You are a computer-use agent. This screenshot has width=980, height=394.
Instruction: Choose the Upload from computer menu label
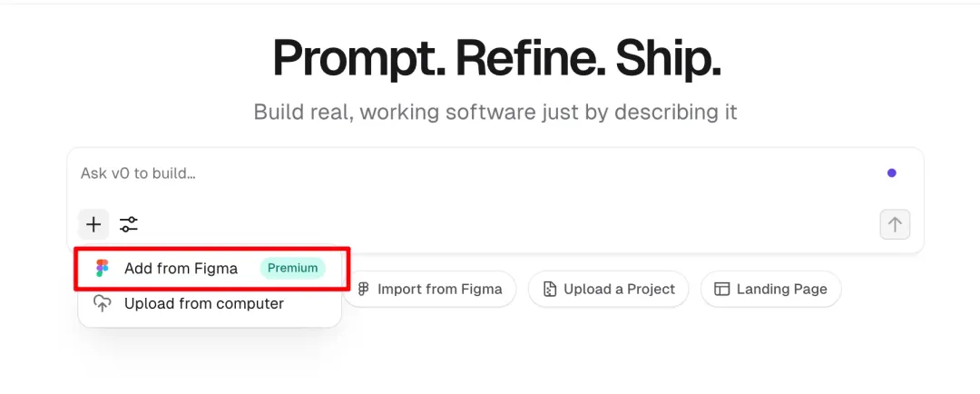[x=204, y=303]
